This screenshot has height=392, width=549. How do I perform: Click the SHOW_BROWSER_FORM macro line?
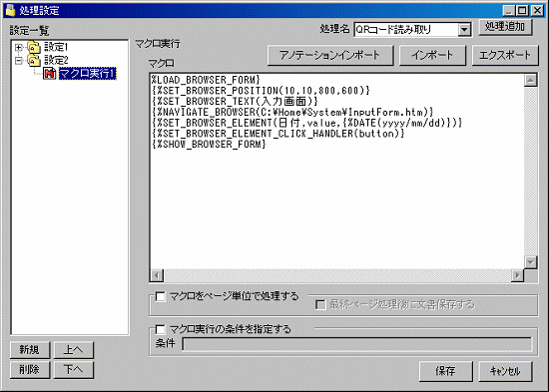(x=209, y=145)
